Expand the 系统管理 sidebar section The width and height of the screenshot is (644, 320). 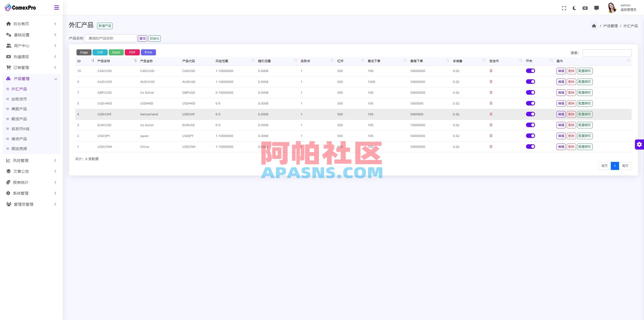pos(55,193)
